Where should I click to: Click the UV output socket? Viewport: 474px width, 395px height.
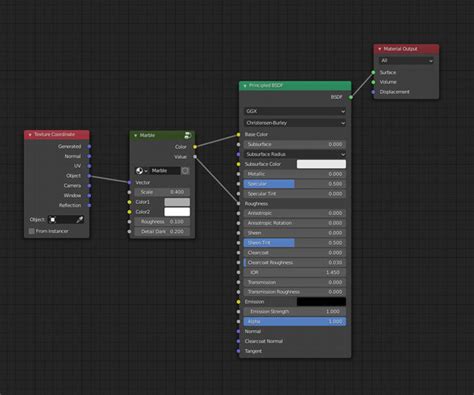click(x=89, y=166)
